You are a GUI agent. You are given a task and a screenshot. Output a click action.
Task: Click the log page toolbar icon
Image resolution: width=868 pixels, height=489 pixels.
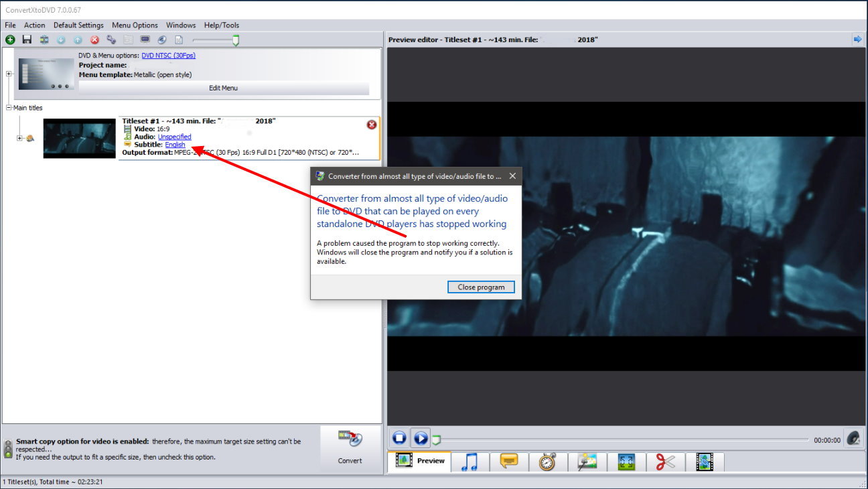pos(179,40)
